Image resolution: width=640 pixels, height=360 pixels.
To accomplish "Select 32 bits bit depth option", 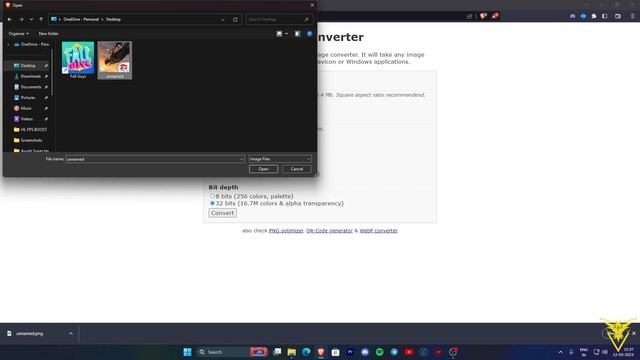I will tap(212, 203).
